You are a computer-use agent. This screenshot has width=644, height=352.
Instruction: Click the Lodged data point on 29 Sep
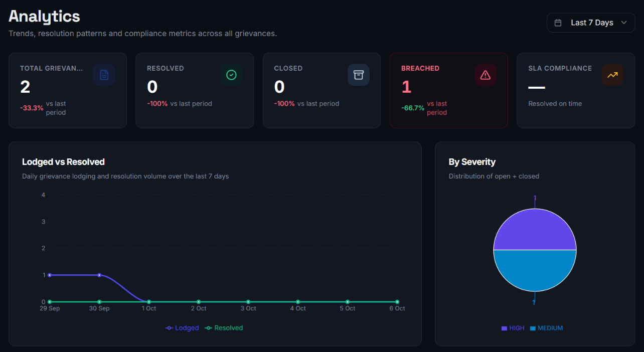50,275
